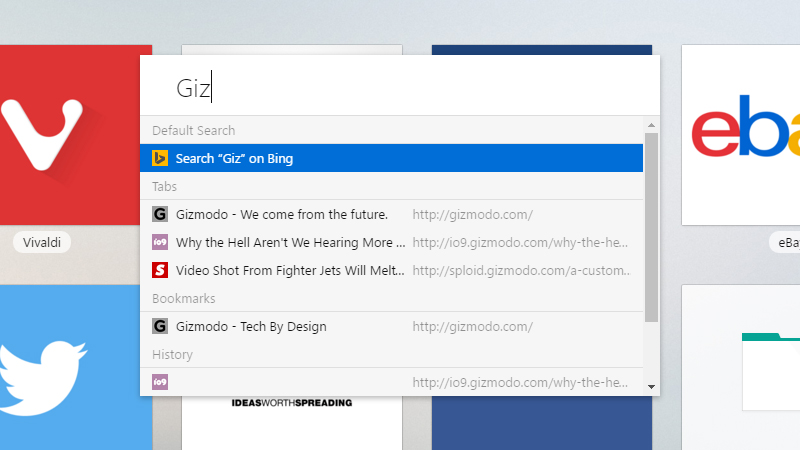Click the Vivaldi speed dial label

pyautogui.click(x=42, y=242)
